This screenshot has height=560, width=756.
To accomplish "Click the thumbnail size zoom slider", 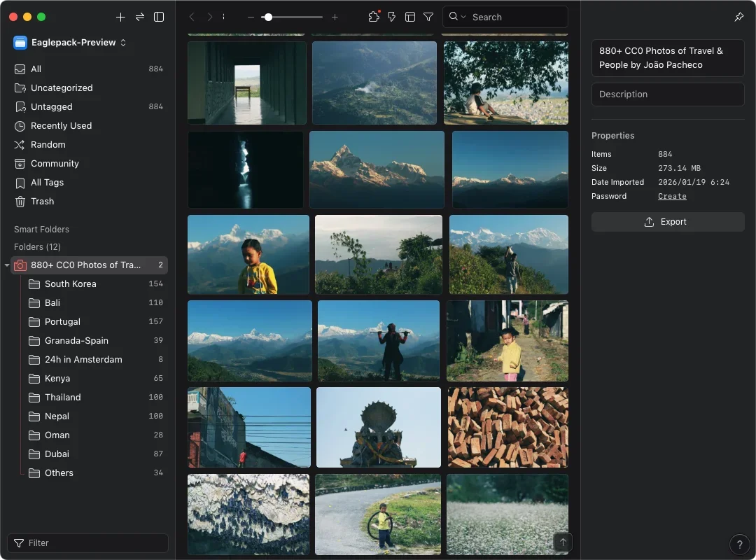I will click(293, 17).
